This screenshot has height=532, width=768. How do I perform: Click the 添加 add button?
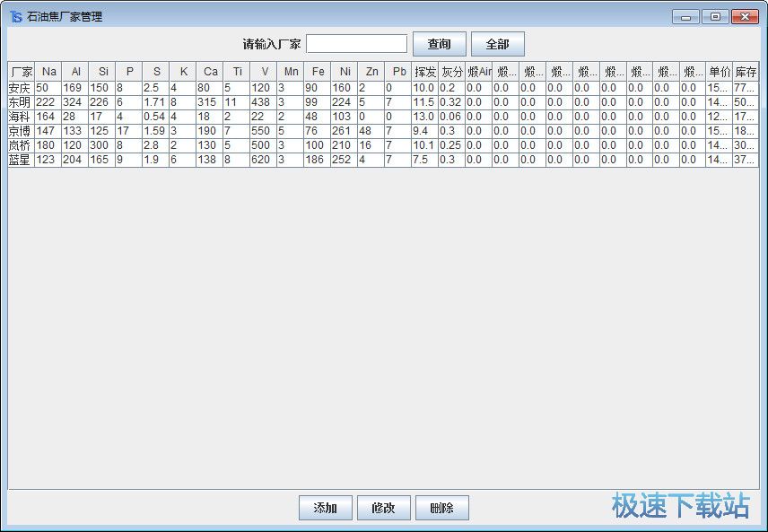pos(325,507)
